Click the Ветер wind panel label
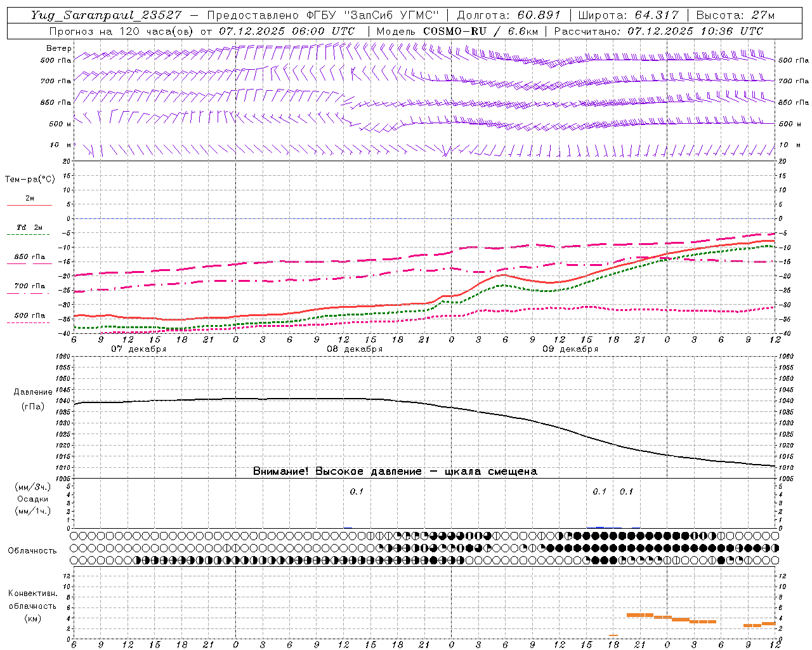Image resolution: width=812 pixels, height=650 pixels. (58, 48)
